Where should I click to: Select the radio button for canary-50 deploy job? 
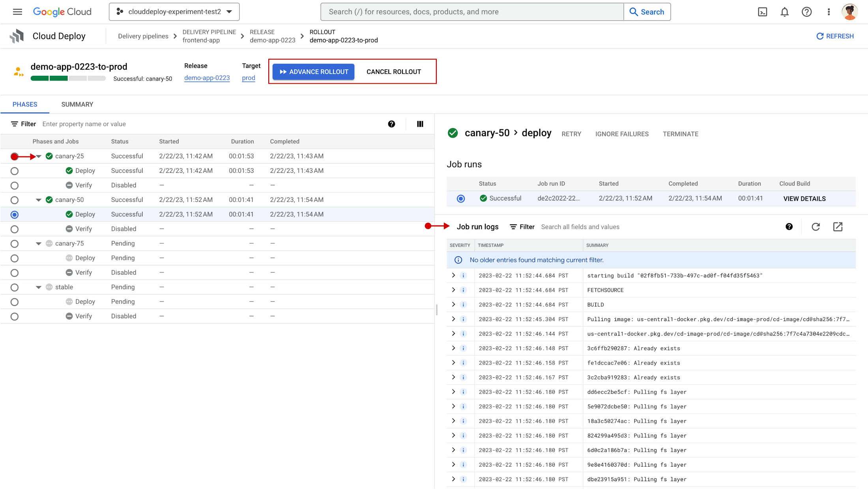[x=15, y=214]
